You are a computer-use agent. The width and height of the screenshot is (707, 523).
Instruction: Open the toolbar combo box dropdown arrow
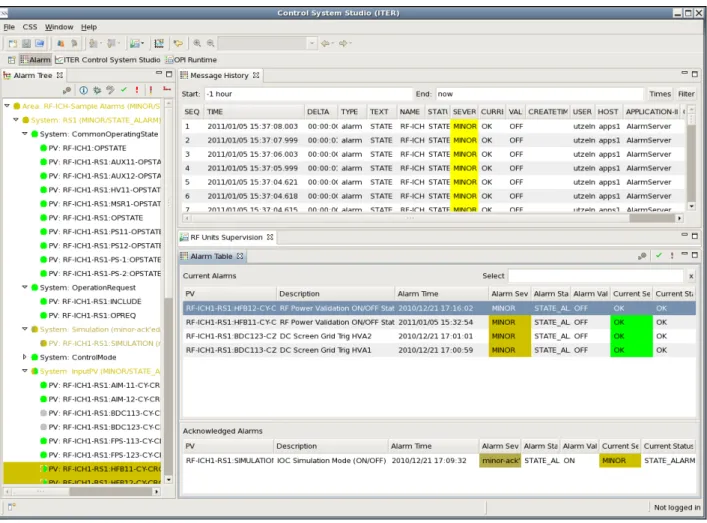(x=312, y=43)
